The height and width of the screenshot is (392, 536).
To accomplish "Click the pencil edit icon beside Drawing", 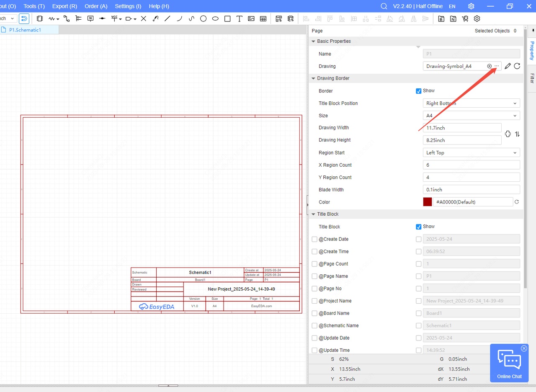I will [x=508, y=66].
